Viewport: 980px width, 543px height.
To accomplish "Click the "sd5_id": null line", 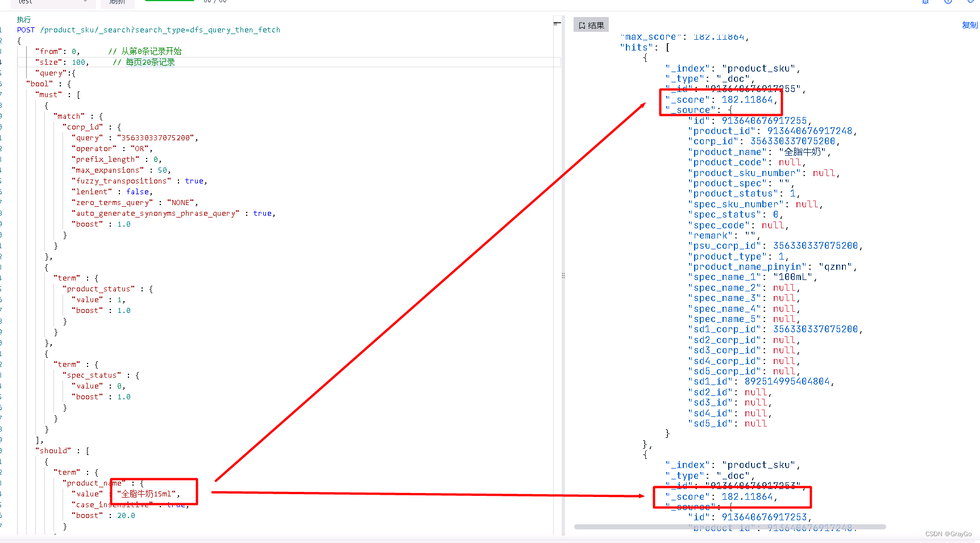I will [x=727, y=423].
